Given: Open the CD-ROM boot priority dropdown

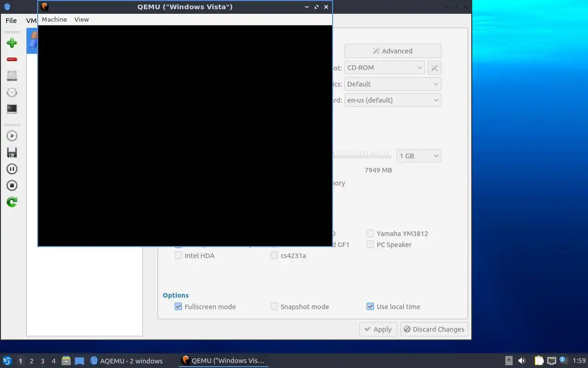Looking at the screenshot, I should tap(384, 68).
